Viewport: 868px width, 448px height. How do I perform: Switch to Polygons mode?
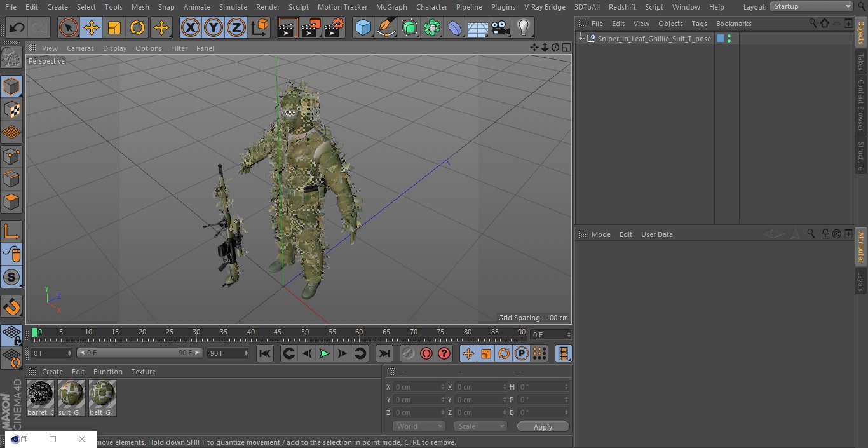click(11, 203)
